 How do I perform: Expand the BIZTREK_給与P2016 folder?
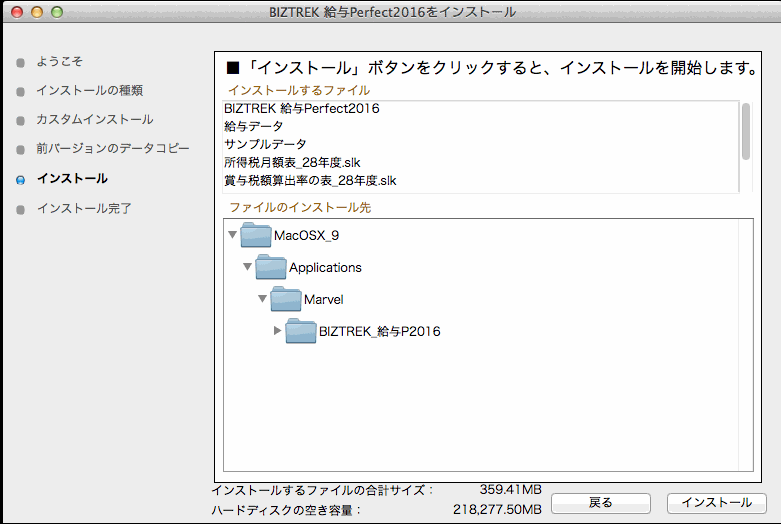[x=278, y=331]
